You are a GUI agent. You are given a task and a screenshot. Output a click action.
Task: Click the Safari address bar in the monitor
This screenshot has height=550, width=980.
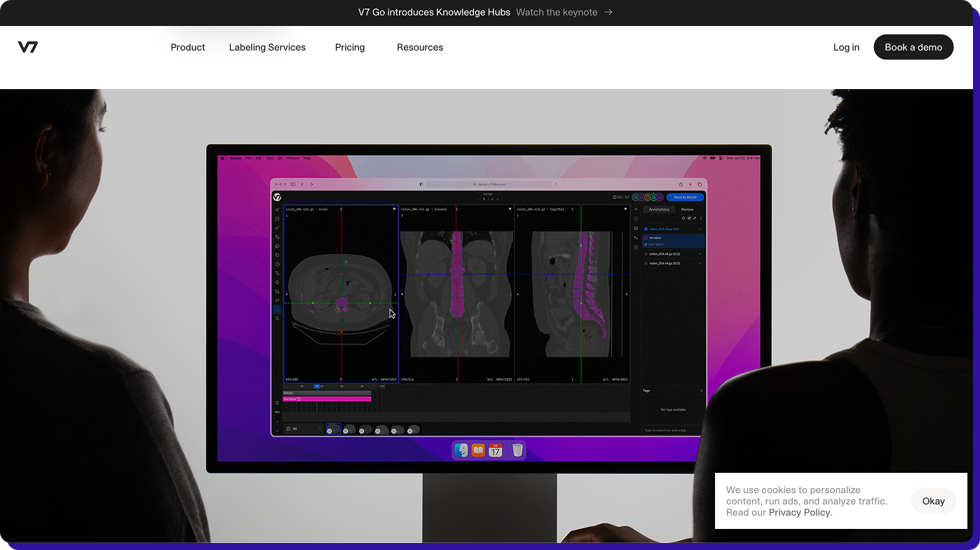click(x=489, y=185)
